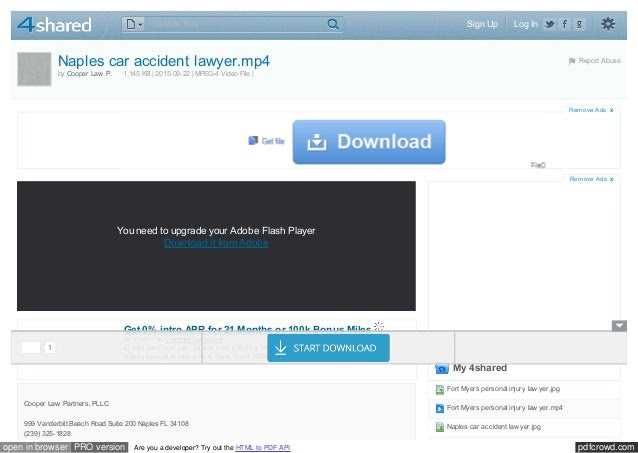This screenshot has width=638, height=453.
Task: Open the Log In link
Action: tap(525, 24)
